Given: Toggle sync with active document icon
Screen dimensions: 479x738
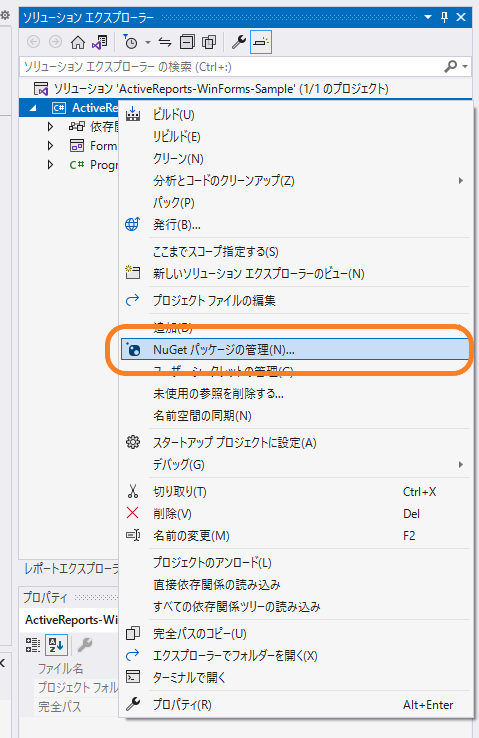Looking at the screenshot, I should tap(165, 42).
